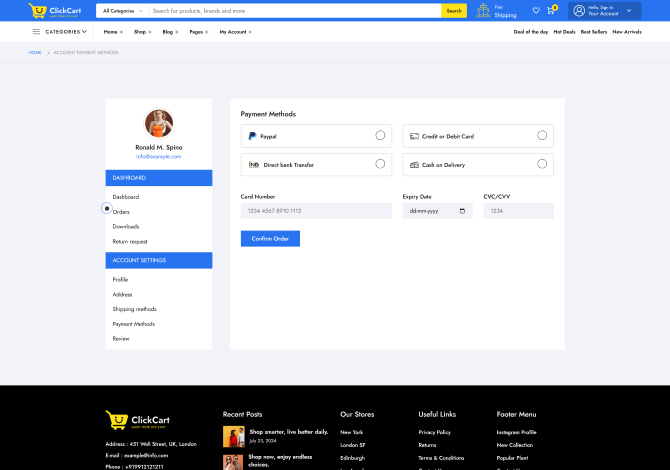The image size is (670, 470).
Task: Open the Shop menu
Action: pos(142,32)
